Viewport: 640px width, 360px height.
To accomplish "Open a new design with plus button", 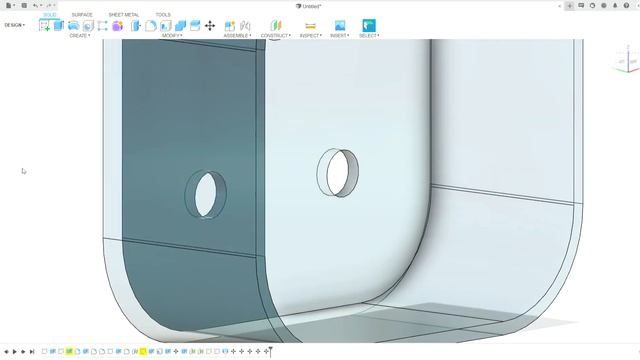I will click(570, 6).
